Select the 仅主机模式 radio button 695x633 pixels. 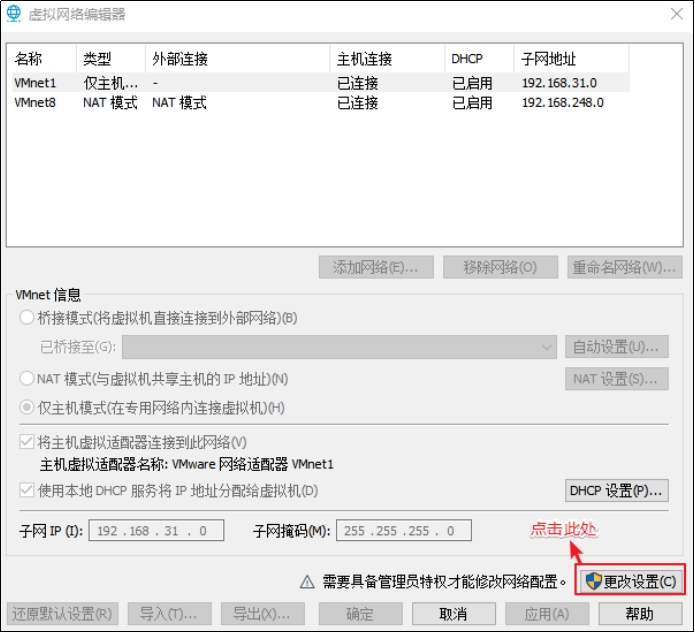27,407
